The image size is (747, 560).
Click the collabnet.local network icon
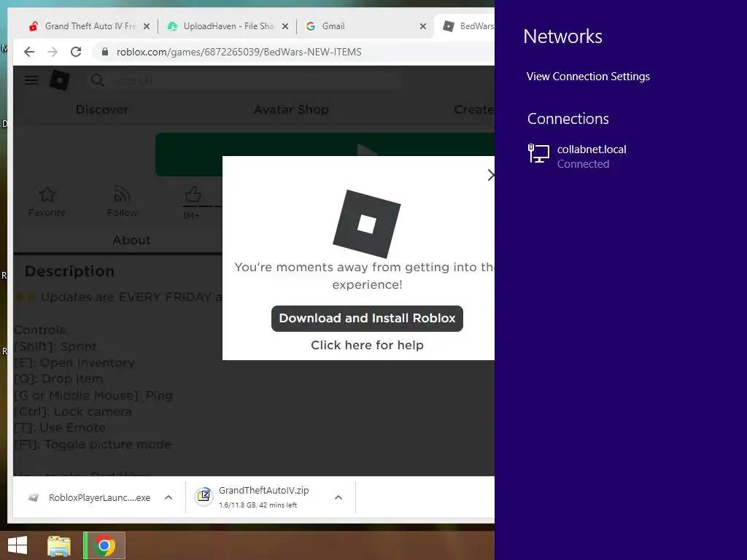(x=538, y=154)
